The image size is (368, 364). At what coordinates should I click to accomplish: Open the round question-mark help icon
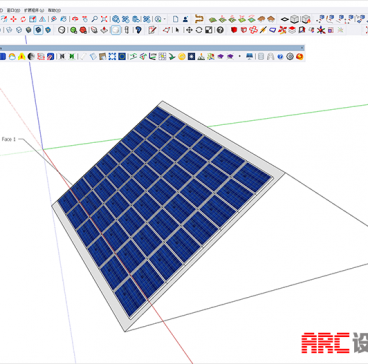click(x=220, y=30)
